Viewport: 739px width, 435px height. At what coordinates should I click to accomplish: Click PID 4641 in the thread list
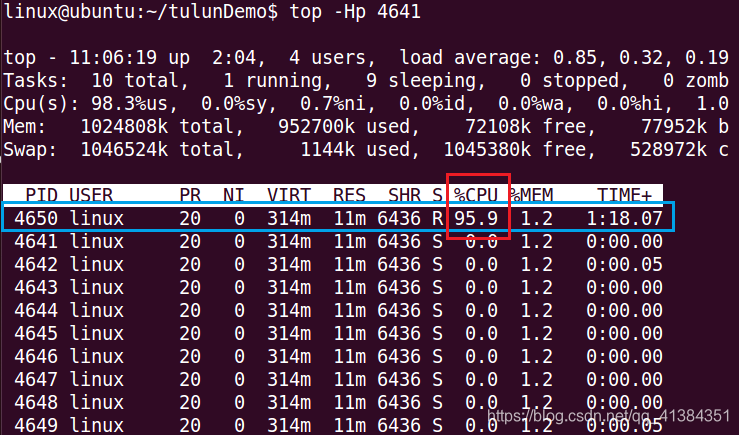[36, 241]
